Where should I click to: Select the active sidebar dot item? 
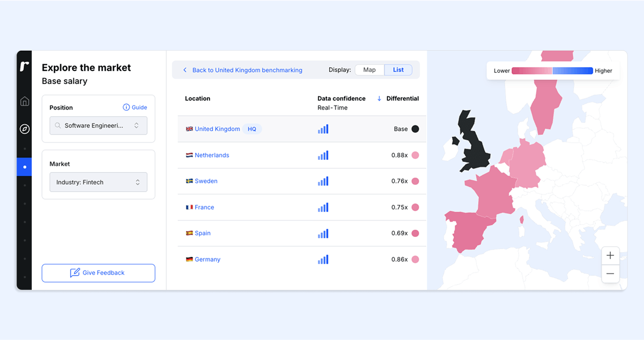point(25,167)
